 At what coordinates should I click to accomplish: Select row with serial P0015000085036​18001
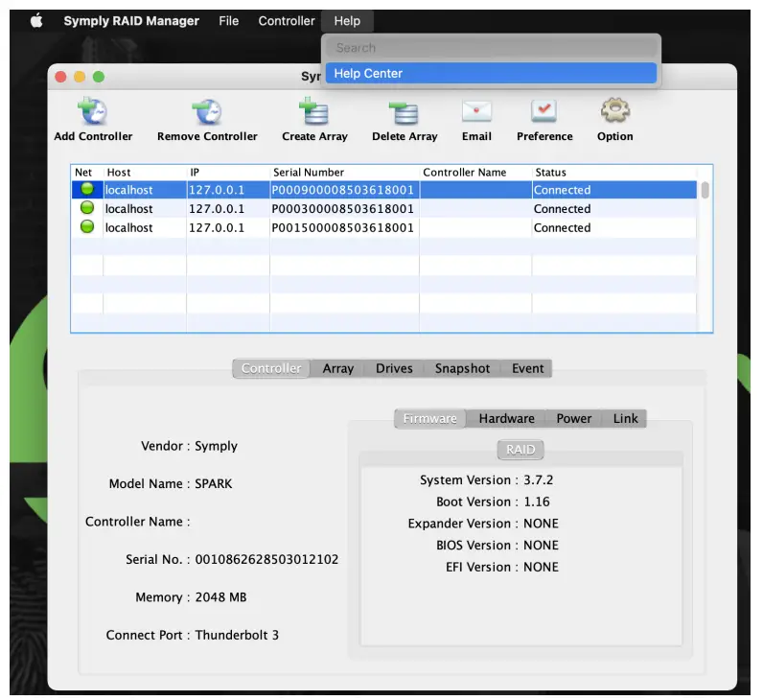[x=384, y=228]
